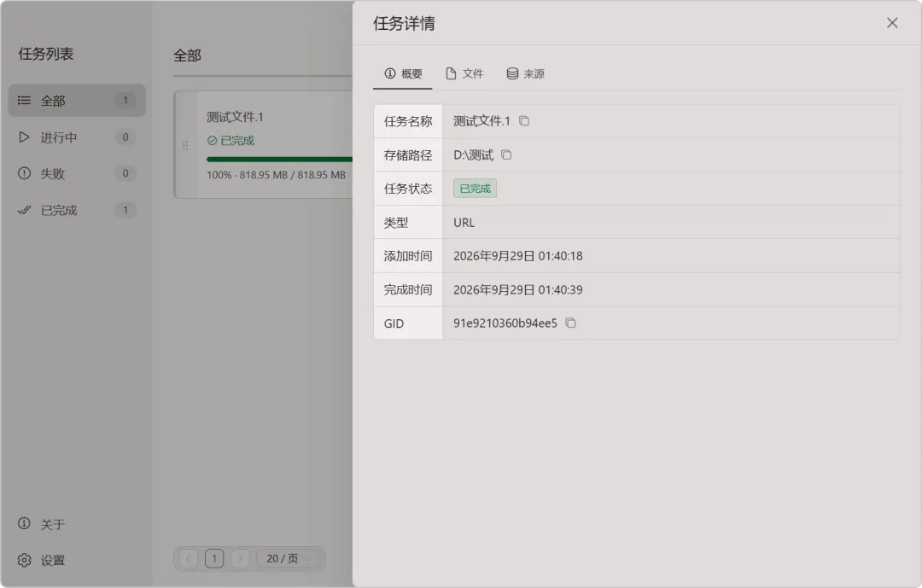Click the D:\测试 path text
The image size is (922, 588).
pyautogui.click(x=473, y=155)
